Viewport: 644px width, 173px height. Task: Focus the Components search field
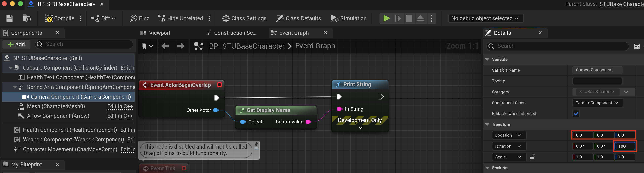click(x=84, y=44)
